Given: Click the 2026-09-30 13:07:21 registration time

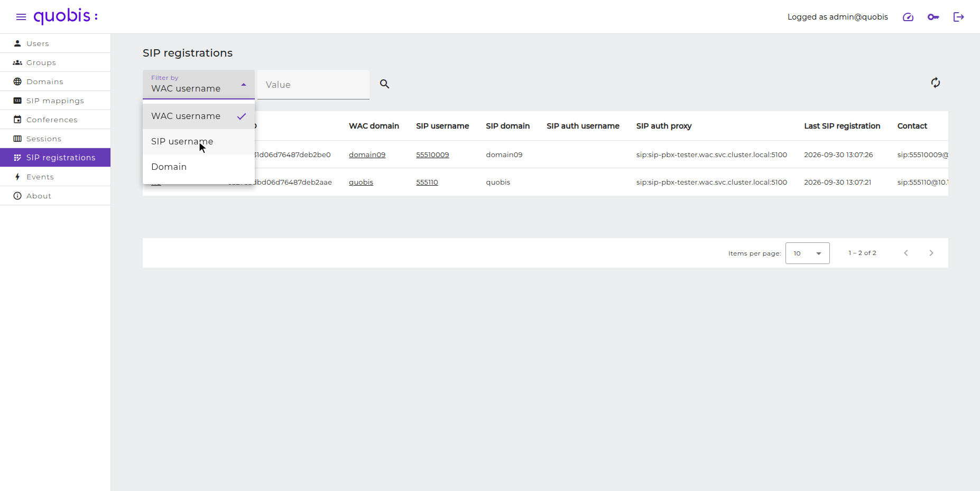Looking at the screenshot, I should [838, 183].
